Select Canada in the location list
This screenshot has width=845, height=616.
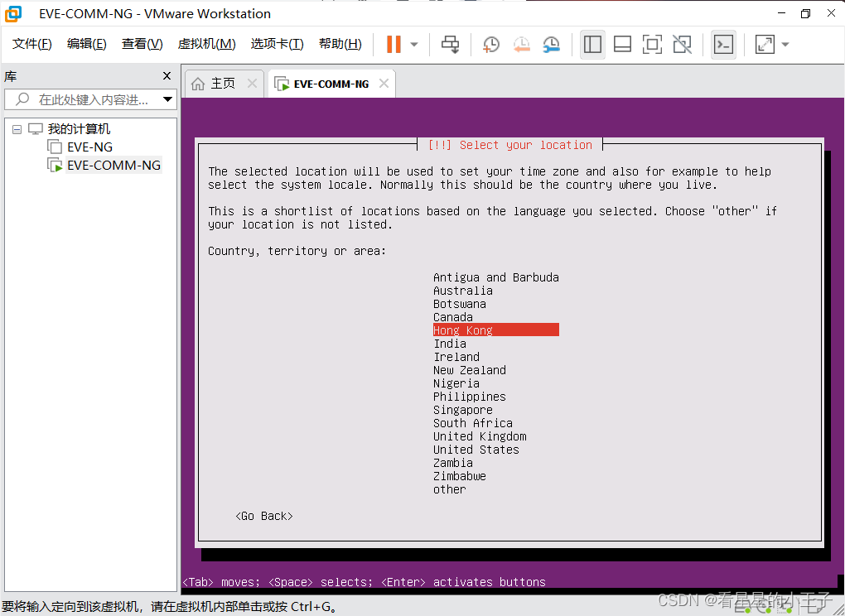[x=453, y=317]
